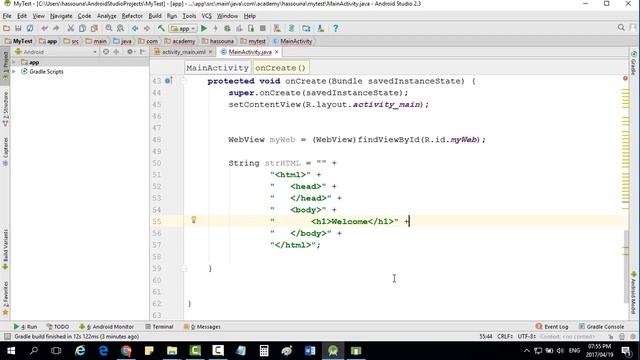The width and height of the screenshot is (640, 360).
Task: Click the override gutter icon on the onCreate line
Action: click(x=168, y=80)
